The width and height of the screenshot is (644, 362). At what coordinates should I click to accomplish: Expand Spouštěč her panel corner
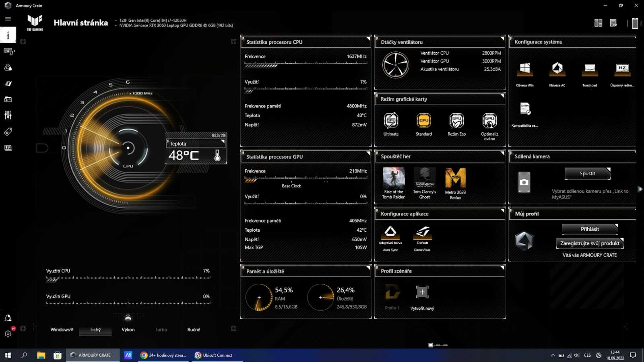point(502,153)
